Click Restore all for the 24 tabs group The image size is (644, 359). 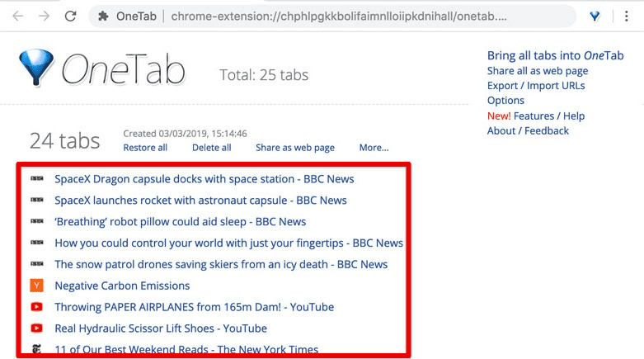[145, 148]
